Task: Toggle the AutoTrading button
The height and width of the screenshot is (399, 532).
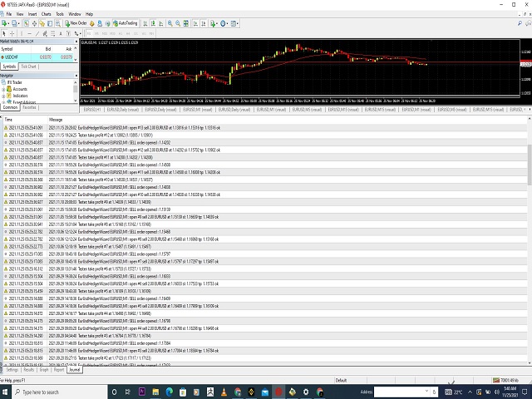Action: (126, 23)
